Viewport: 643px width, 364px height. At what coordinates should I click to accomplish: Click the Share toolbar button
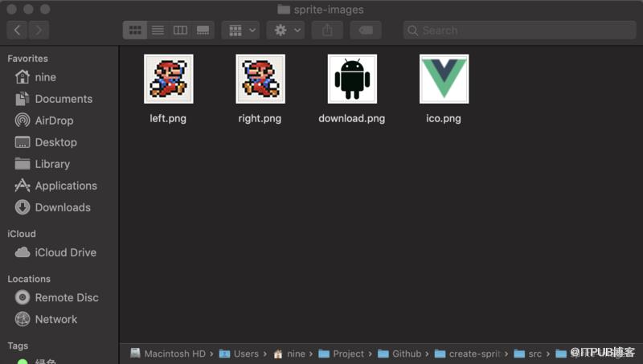pyautogui.click(x=327, y=31)
